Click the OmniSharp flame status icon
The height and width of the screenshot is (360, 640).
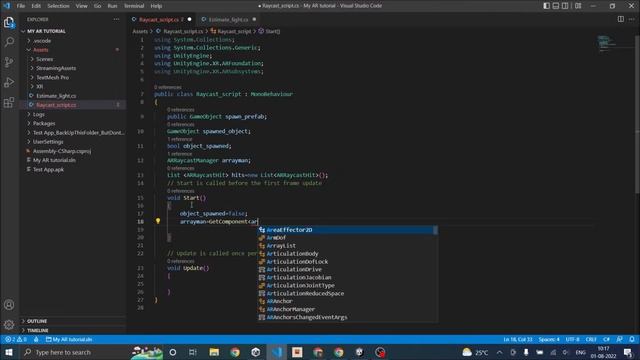(36, 340)
